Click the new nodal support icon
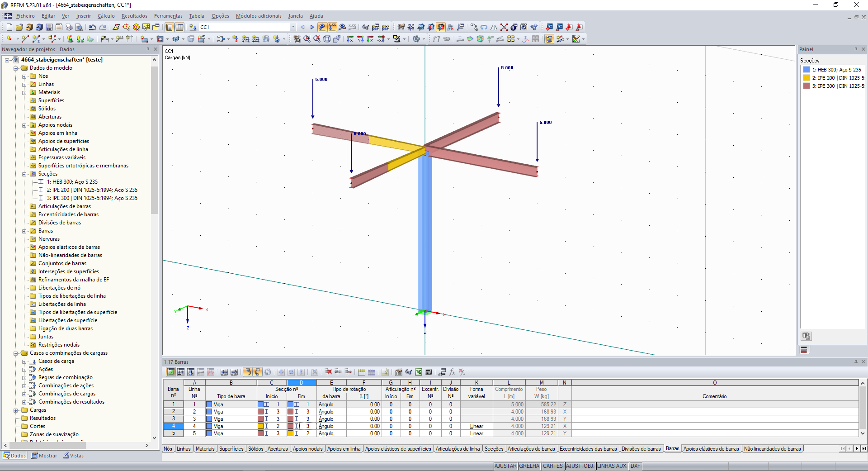The image size is (868, 471). [x=70, y=39]
